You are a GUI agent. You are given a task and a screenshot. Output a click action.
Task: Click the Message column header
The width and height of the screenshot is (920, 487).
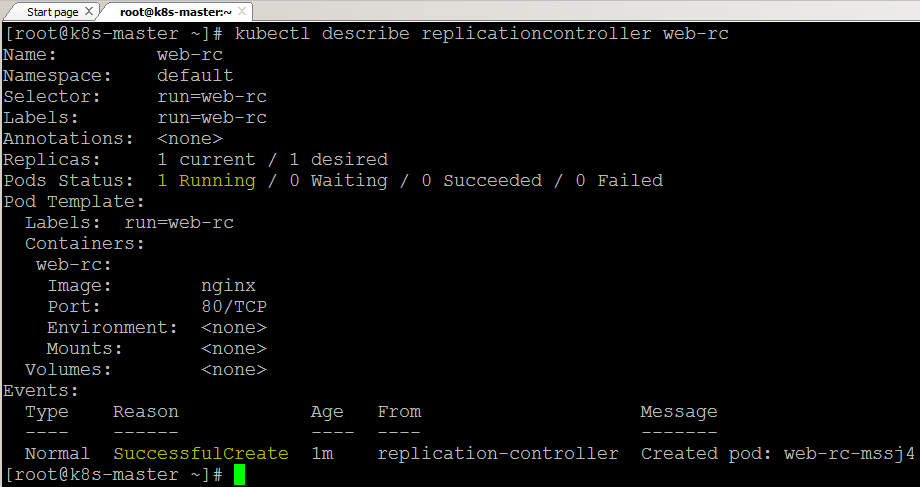(x=679, y=412)
